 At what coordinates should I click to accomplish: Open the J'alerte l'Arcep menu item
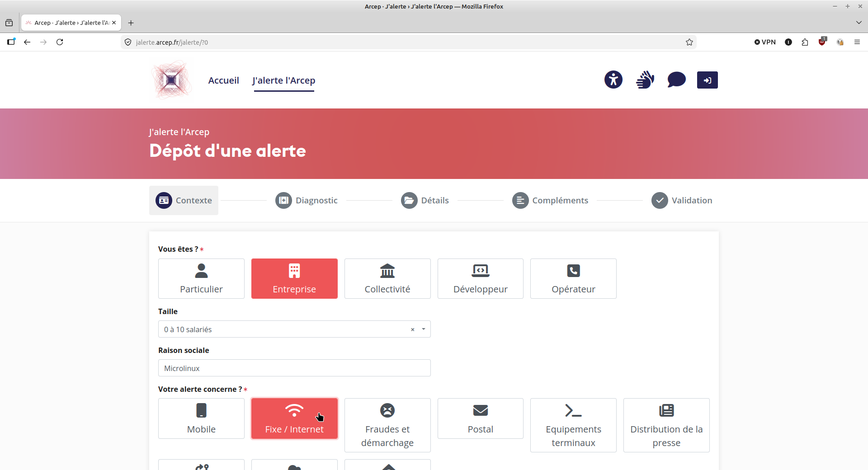pos(284,80)
